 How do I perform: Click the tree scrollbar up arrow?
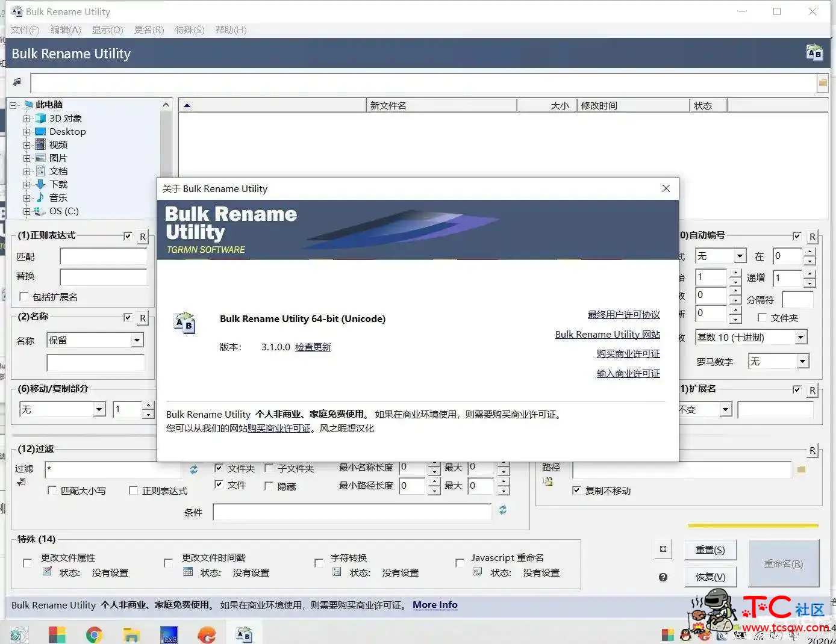coord(166,105)
